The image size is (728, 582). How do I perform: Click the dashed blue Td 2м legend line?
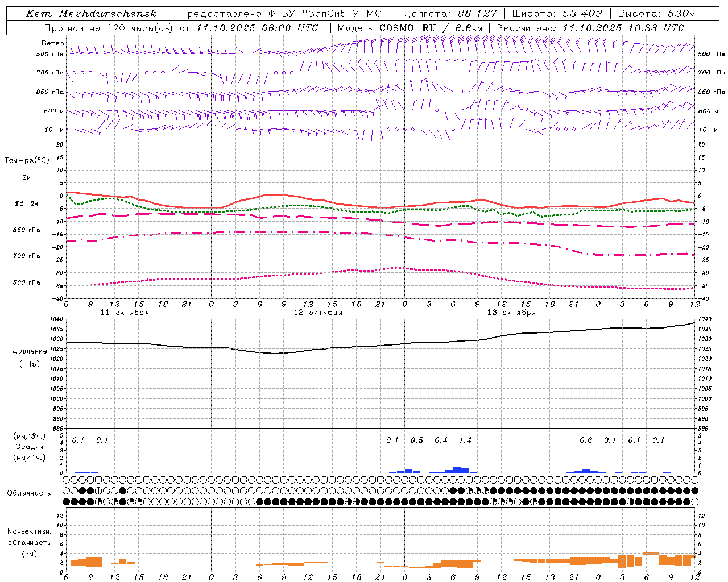(25, 210)
